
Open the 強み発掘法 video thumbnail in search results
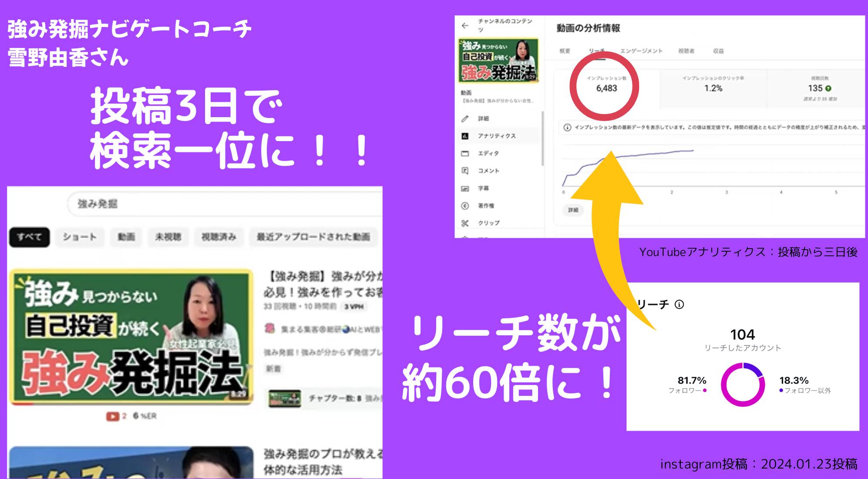tap(131, 337)
